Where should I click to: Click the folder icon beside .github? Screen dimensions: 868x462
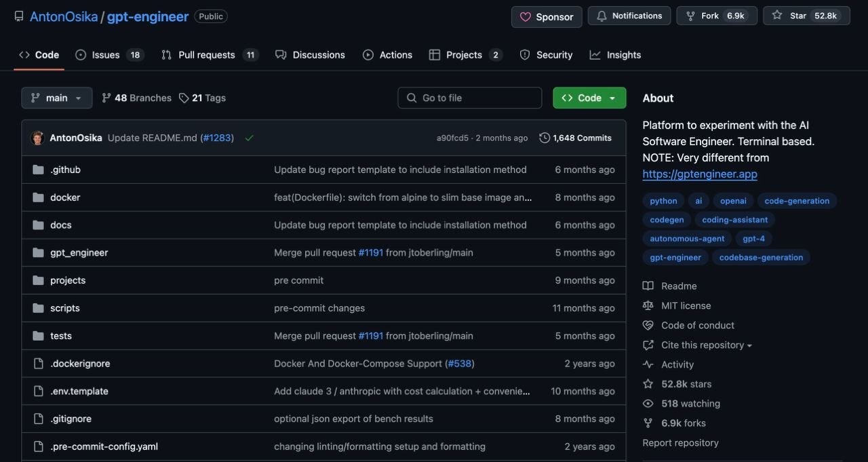[38, 170]
